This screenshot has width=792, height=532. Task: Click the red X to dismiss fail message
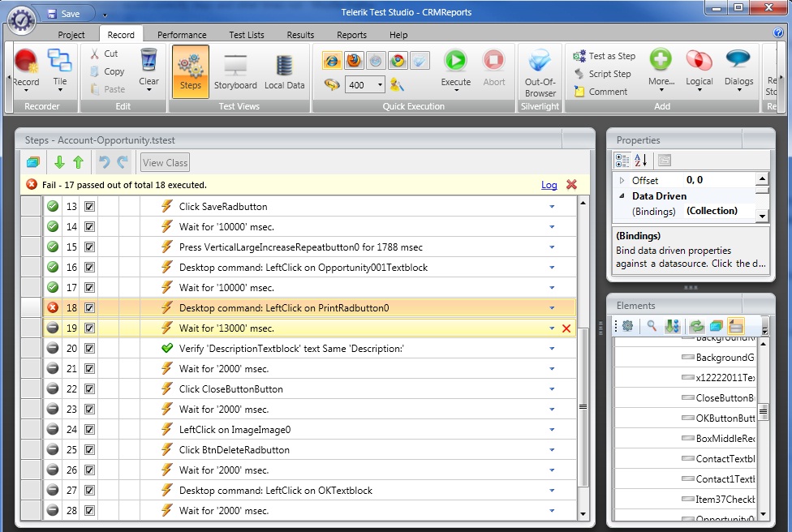(571, 185)
